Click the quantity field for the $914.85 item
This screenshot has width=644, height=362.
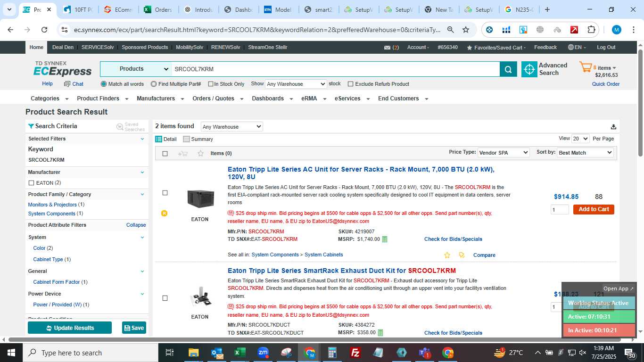tap(560, 210)
